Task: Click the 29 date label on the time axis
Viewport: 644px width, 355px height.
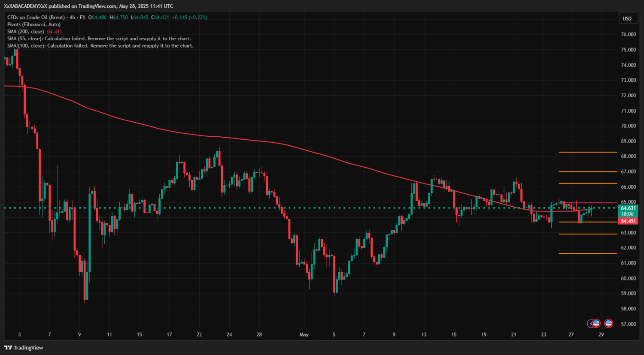Action: tap(601, 334)
